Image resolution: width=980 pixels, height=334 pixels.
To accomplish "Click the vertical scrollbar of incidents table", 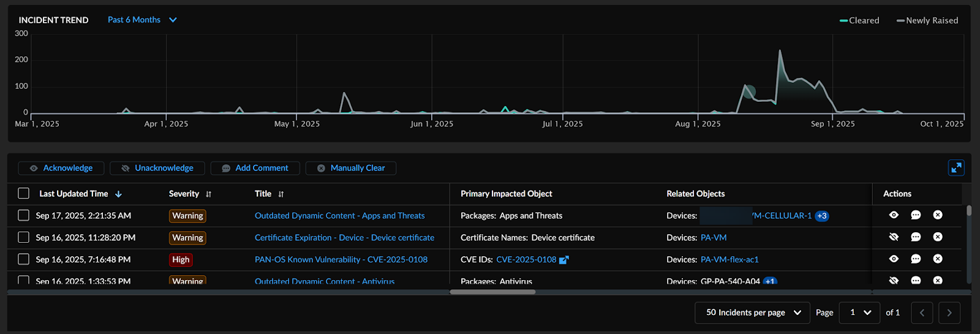I will [x=969, y=211].
